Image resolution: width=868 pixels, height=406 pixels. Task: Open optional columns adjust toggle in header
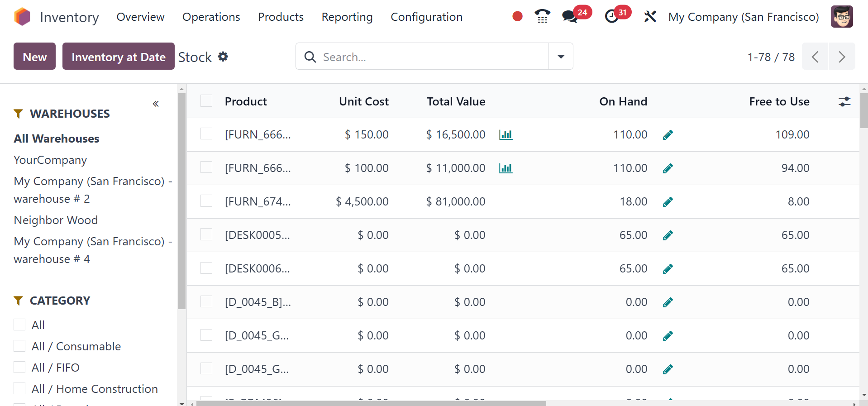click(x=844, y=101)
